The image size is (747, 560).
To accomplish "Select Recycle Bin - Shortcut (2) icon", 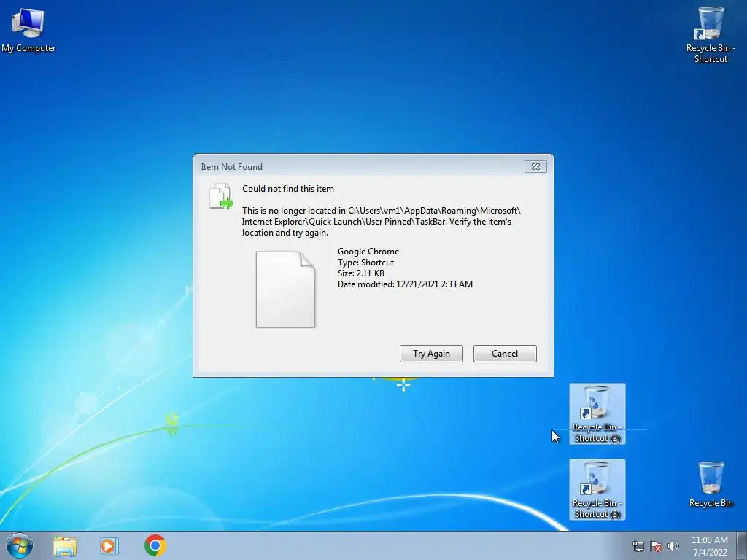I will coord(597,414).
